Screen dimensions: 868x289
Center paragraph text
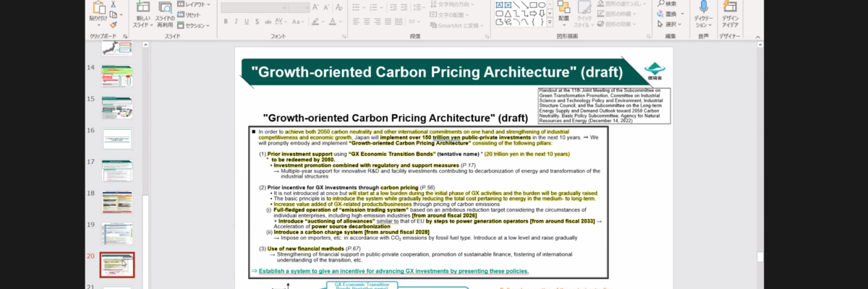coord(366,22)
